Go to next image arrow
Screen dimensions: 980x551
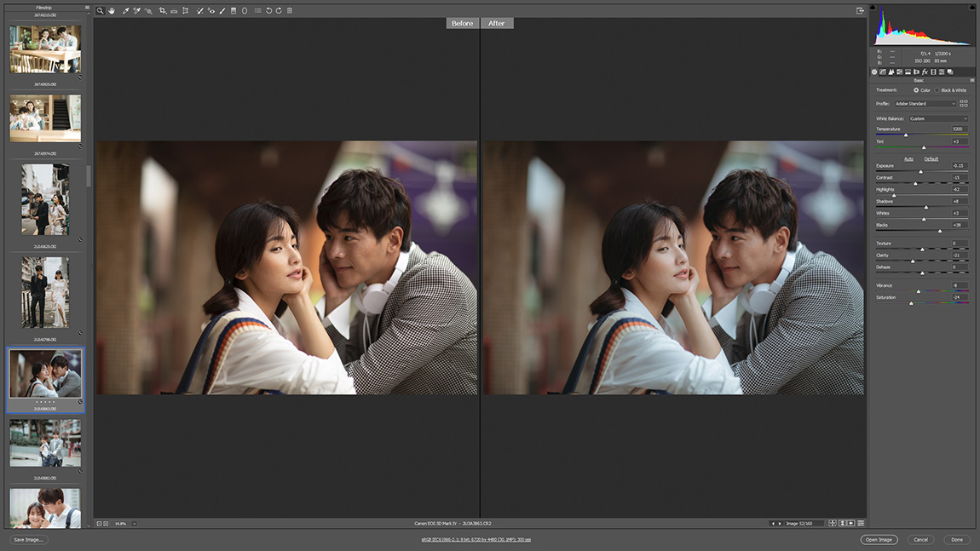(780, 524)
